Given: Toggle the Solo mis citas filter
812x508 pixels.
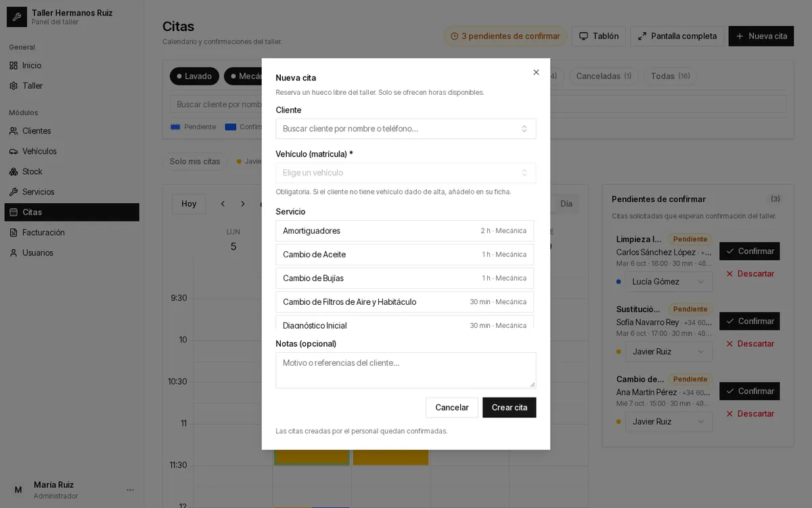Looking at the screenshot, I should 195,161.
